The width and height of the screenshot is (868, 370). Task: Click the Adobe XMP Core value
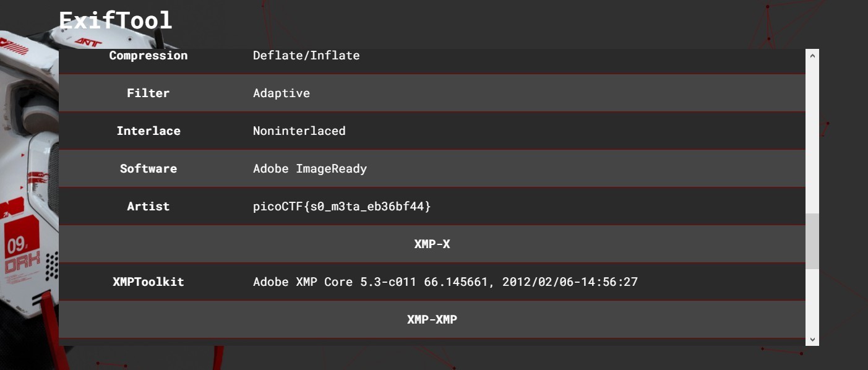pos(445,282)
